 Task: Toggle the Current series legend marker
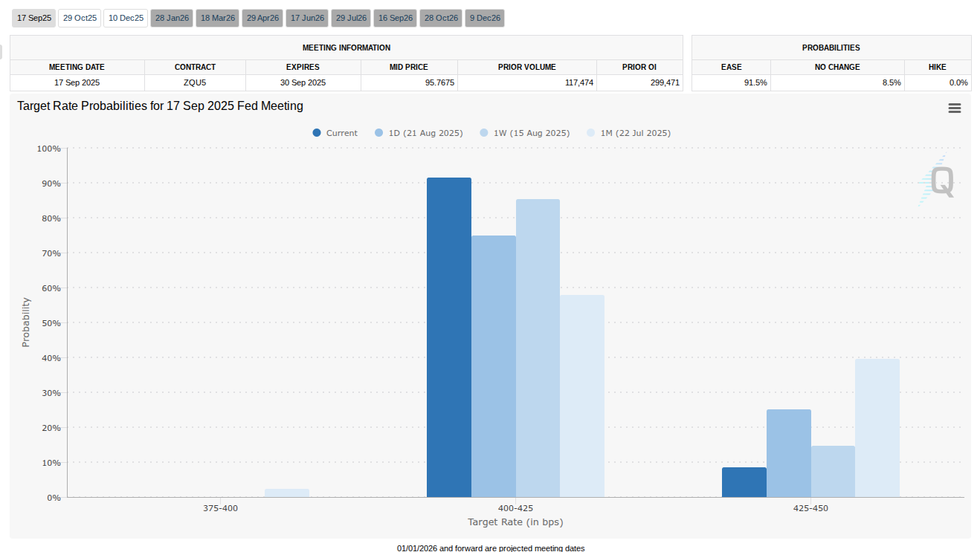317,133
